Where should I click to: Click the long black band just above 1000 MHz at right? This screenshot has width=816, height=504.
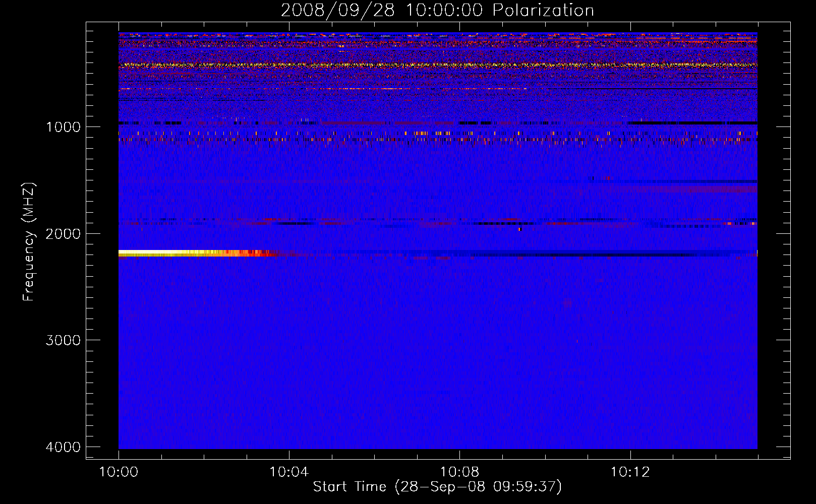[691, 122]
